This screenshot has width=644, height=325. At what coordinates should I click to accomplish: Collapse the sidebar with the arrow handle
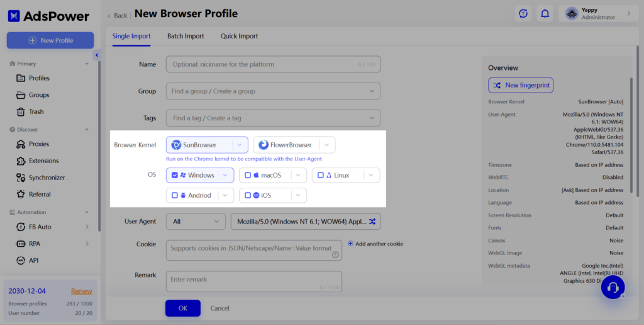coord(97,55)
